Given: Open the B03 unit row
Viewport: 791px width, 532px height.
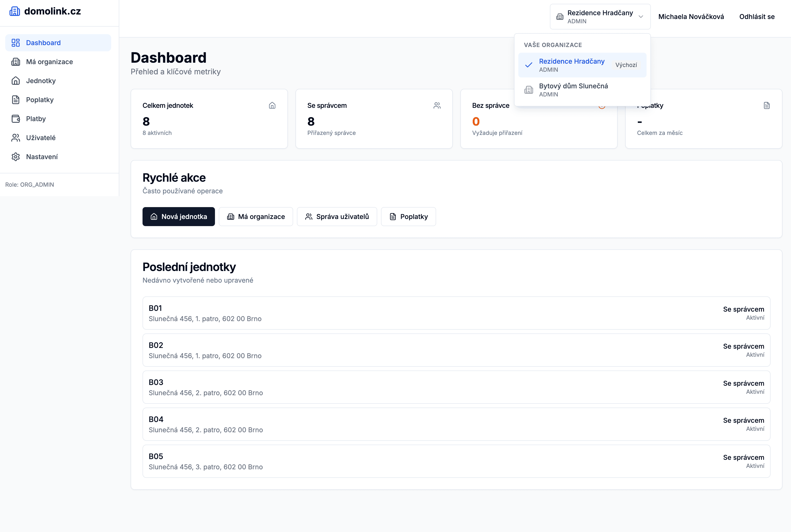Looking at the screenshot, I should point(456,387).
